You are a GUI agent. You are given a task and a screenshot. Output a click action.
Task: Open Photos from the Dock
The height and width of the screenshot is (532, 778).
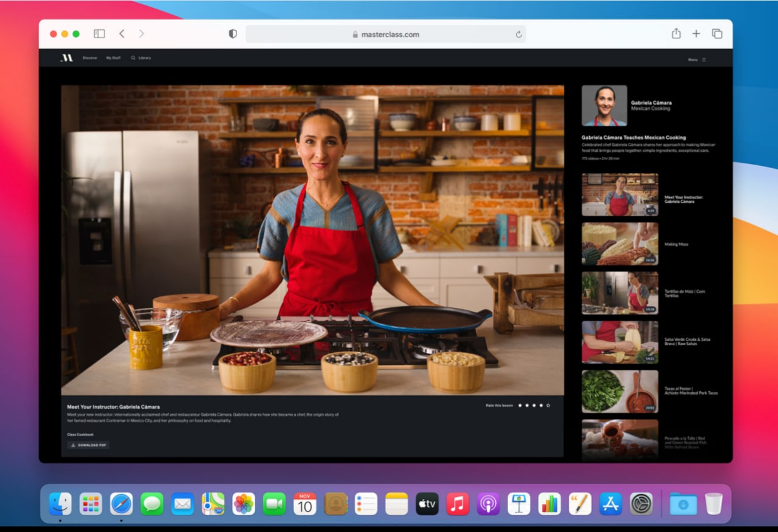pos(244,503)
